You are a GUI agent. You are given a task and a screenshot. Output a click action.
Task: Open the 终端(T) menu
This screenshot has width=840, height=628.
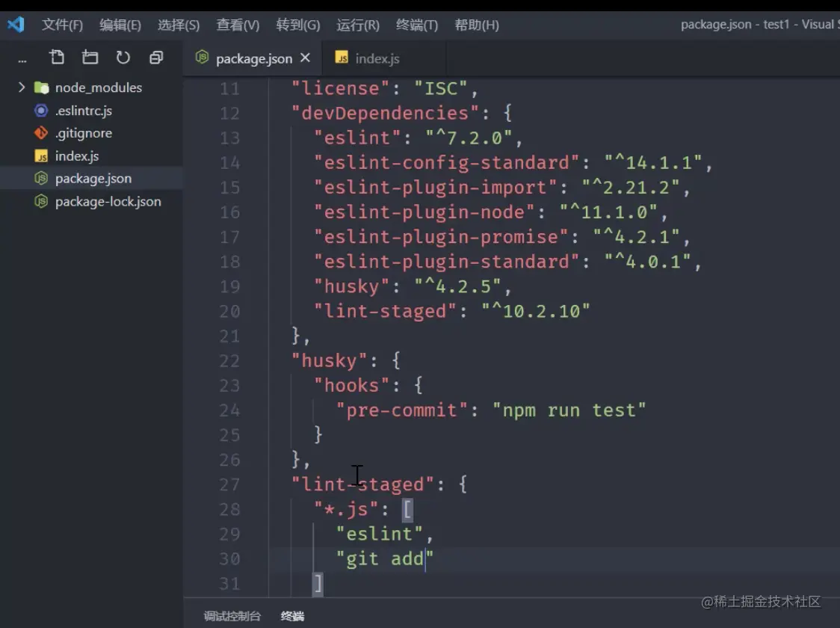[x=416, y=25]
